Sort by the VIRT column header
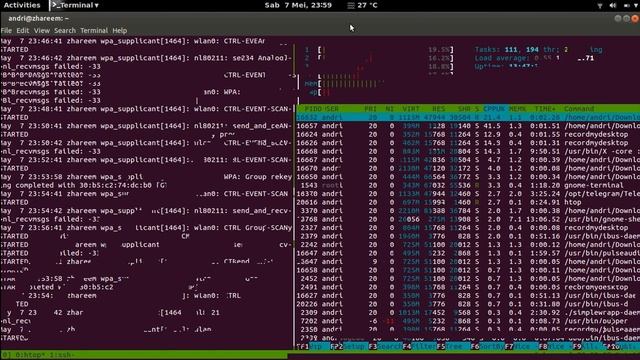This screenshot has width=640, height=360. point(411,109)
